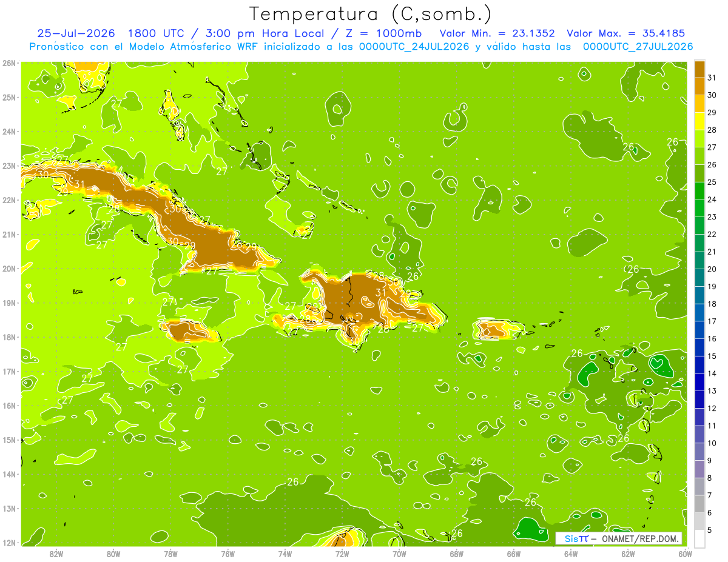This screenshot has height=562, width=728.
Task: Click the dark blue legend swatch between 13 and 14
Action: pos(699,382)
